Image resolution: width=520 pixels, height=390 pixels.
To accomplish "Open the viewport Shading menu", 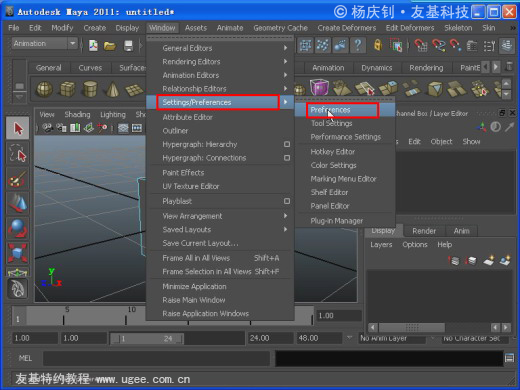I will click(77, 115).
